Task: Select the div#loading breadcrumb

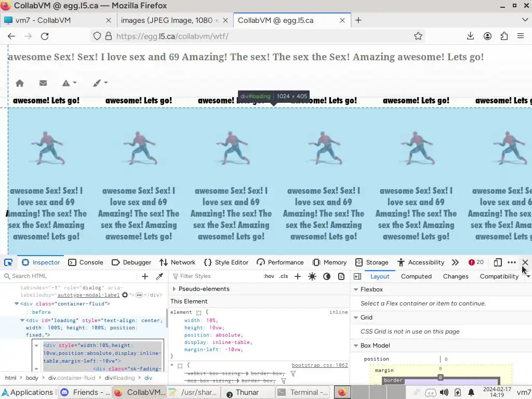Action: (x=120, y=378)
